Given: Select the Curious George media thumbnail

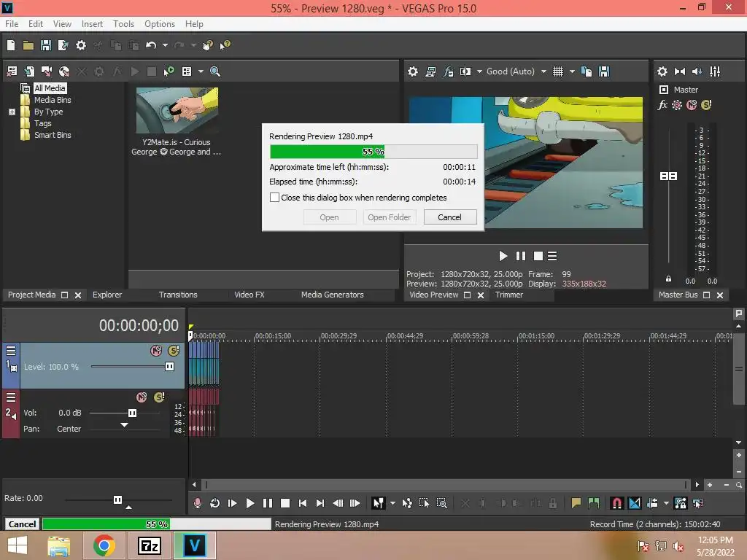Looking at the screenshot, I should (x=177, y=111).
